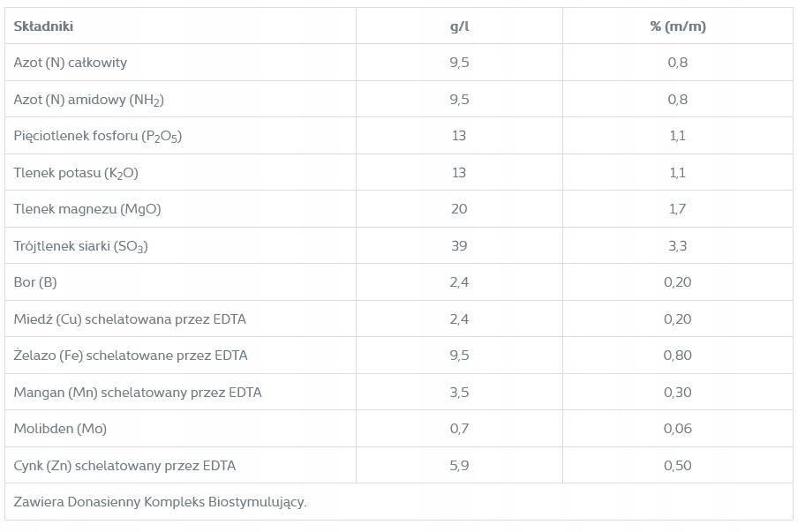Select the Bor (B) row label
This screenshot has width=805, height=532.
click(35, 282)
